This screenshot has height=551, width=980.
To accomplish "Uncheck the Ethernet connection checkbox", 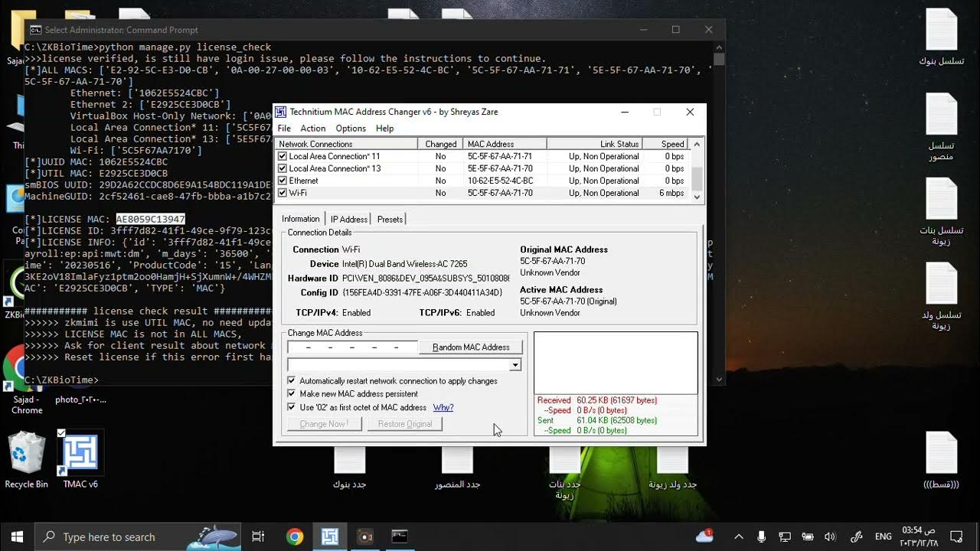I will [283, 181].
